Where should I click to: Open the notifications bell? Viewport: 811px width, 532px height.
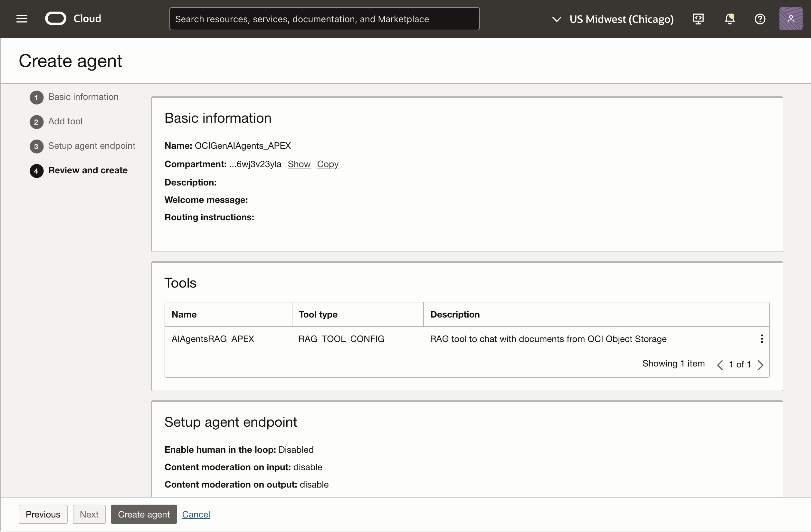[x=729, y=19]
